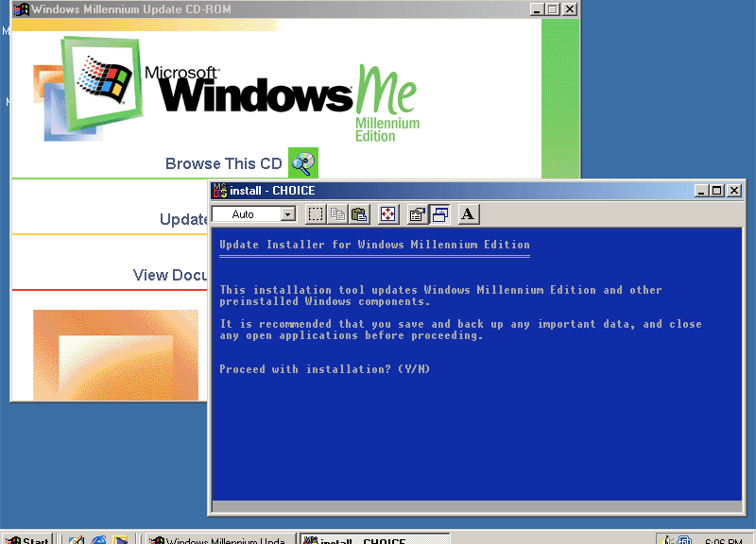756x544 pixels.
Task: Click the orange image at the bottom of CD-ROM window
Action: click(115, 355)
